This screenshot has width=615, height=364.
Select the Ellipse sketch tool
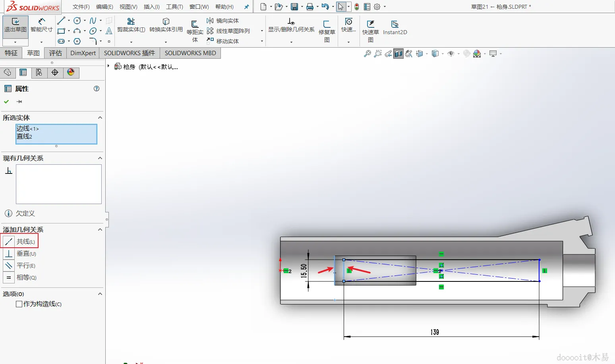point(93,31)
